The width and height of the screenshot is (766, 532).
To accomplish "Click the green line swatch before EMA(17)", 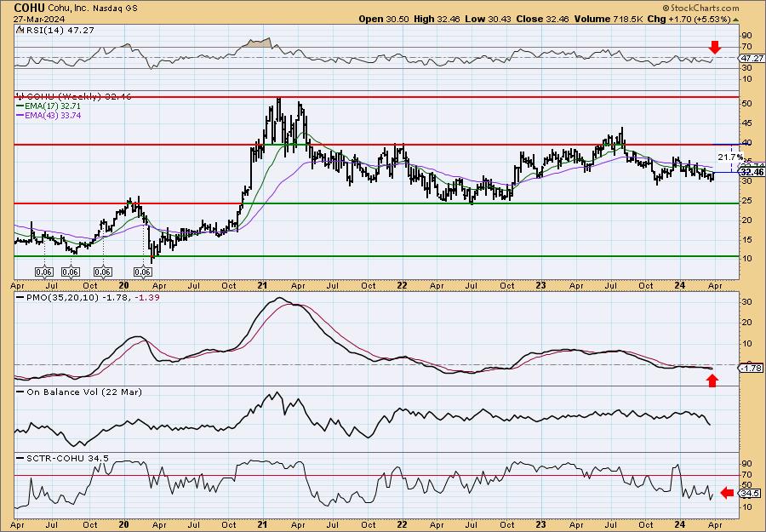I will [x=20, y=106].
